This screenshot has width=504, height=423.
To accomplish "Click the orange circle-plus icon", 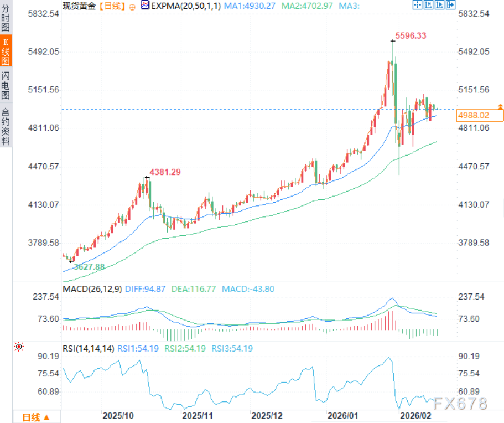I will [x=131, y=6].
